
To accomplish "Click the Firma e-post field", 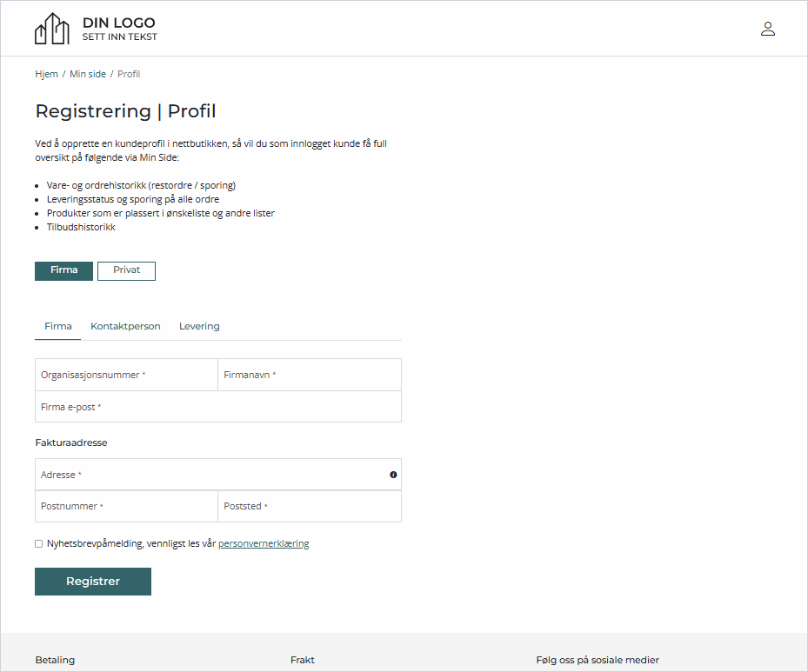I will (217, 407).
